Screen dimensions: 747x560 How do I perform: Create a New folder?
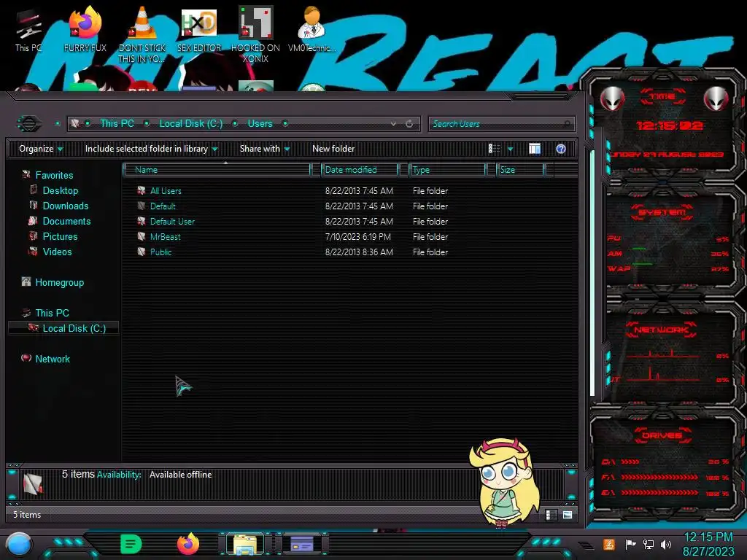(333, 149)
